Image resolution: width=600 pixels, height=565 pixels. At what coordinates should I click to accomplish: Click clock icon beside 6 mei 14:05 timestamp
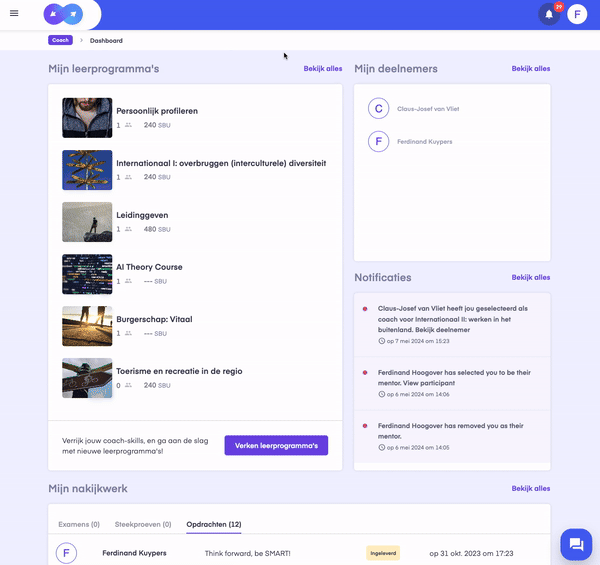(x=382, y=447)
